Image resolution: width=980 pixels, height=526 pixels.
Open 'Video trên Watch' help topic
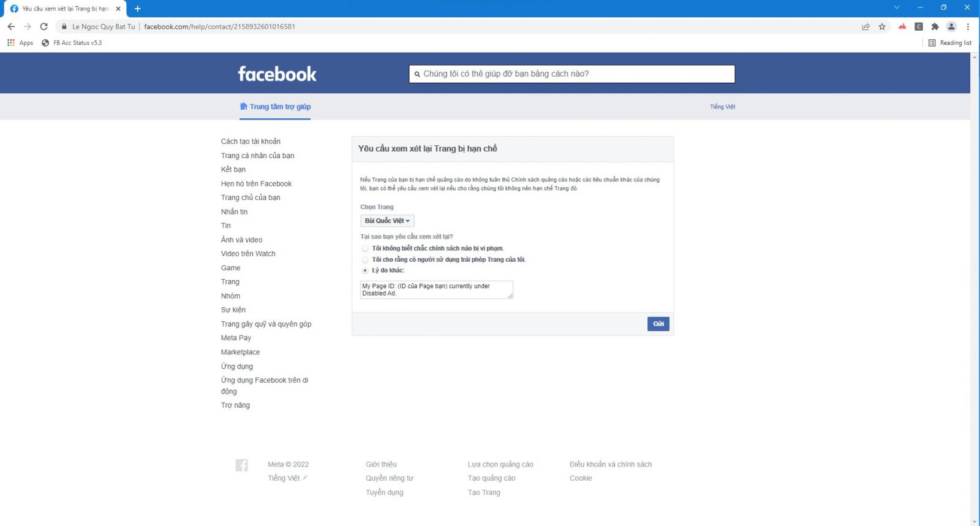[248, 254]
